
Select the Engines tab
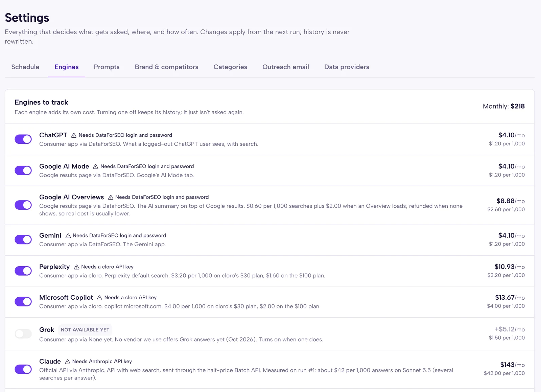point(67,67)
